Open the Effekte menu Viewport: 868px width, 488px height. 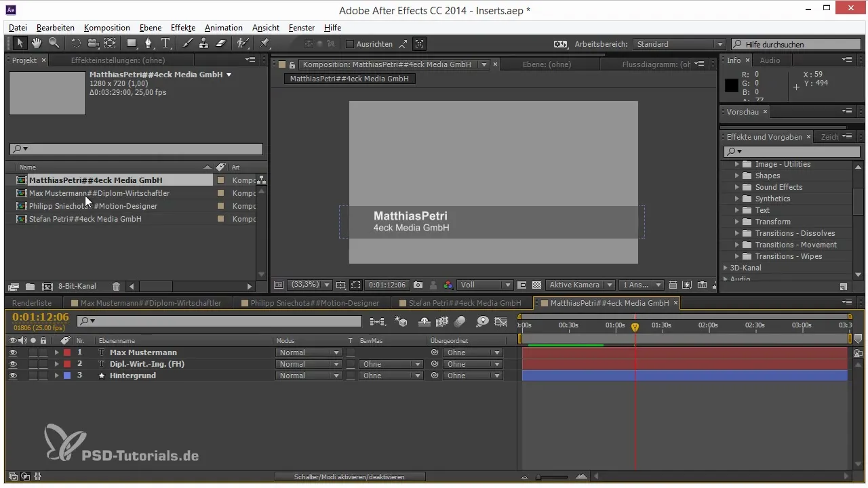[183, 28]
